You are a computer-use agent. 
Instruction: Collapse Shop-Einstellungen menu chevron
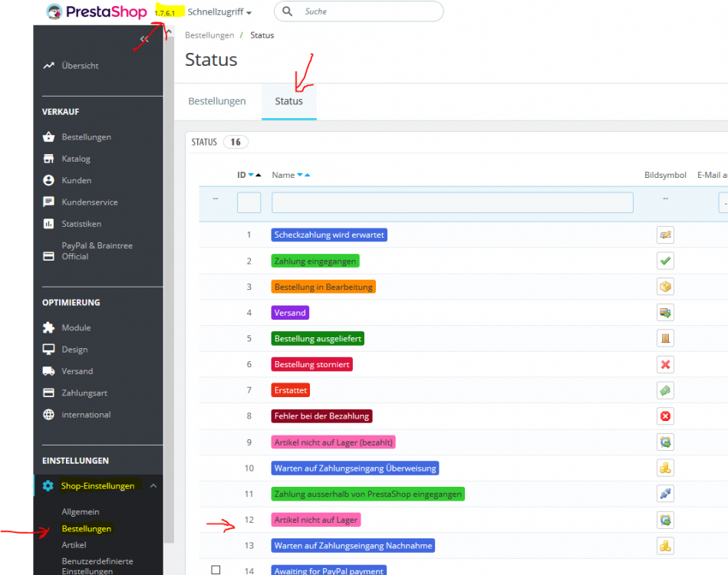click(153, 486)
